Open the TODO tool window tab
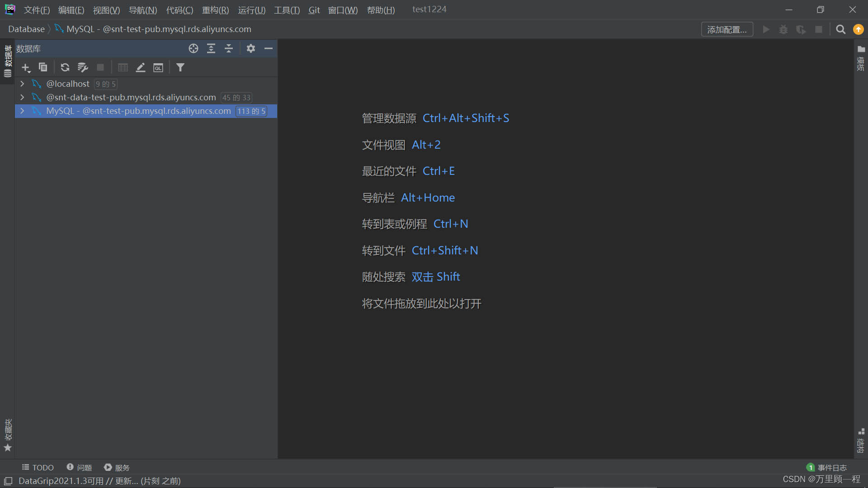Screen dimensions: 868x488 coord(38,467)
